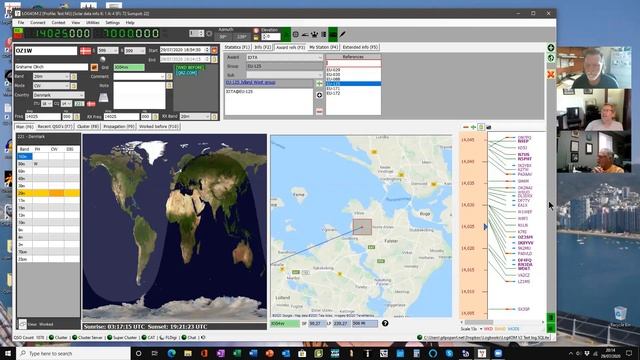Click the crosshair target icon in the toolbar
This screenshot has height=360, width=640.
pos(296,34)
